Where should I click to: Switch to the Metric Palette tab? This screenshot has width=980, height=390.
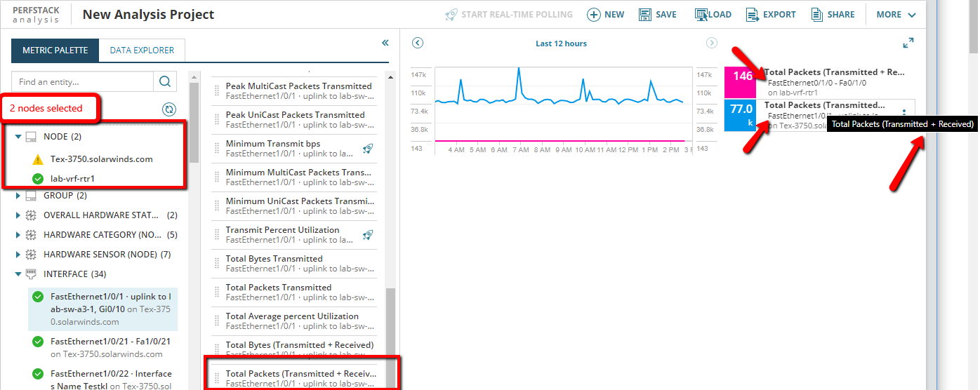click(x=55, y=51)
